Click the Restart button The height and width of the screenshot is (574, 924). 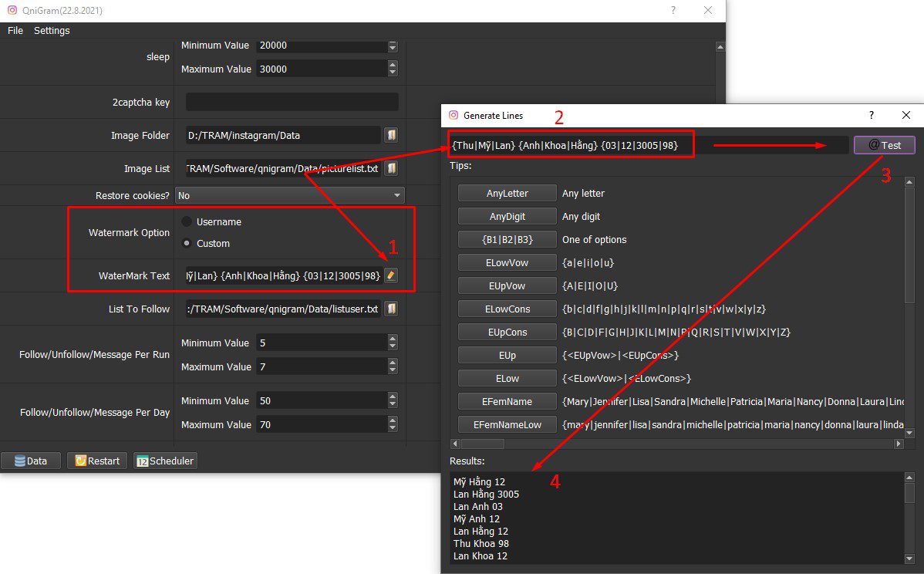[x=97, y=461]
